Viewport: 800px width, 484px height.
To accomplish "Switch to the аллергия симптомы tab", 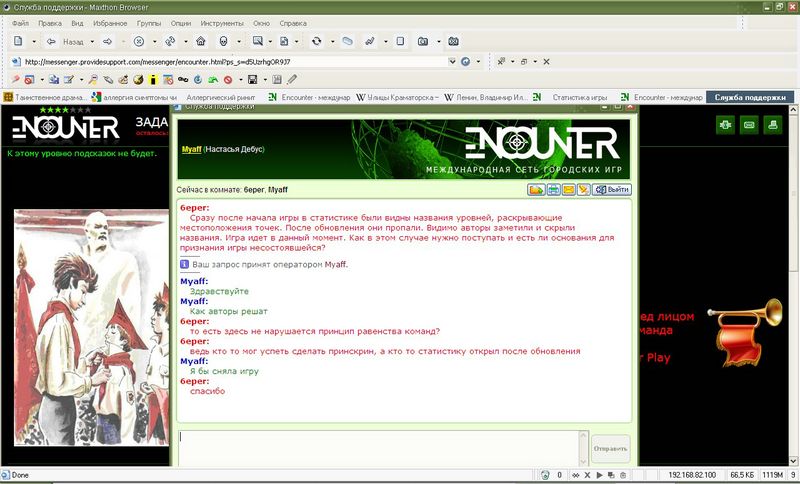I will [134, 97].
